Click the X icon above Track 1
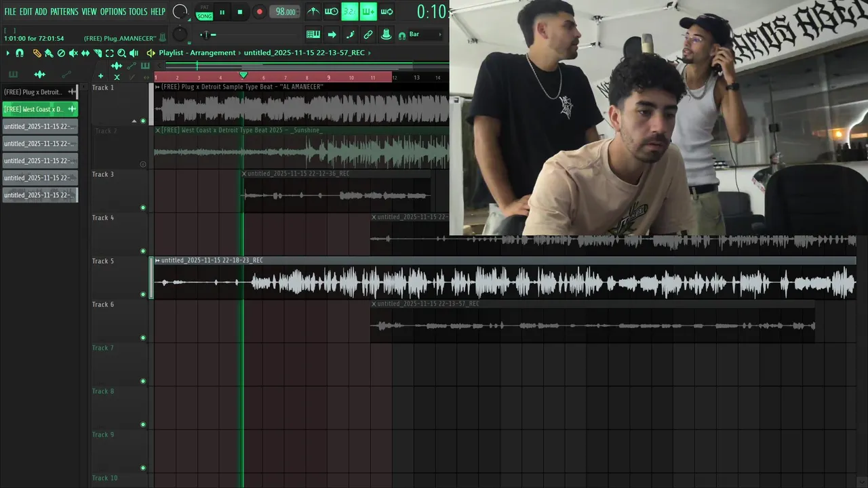This screenshot has width=868, height=488. coord(117,77)
